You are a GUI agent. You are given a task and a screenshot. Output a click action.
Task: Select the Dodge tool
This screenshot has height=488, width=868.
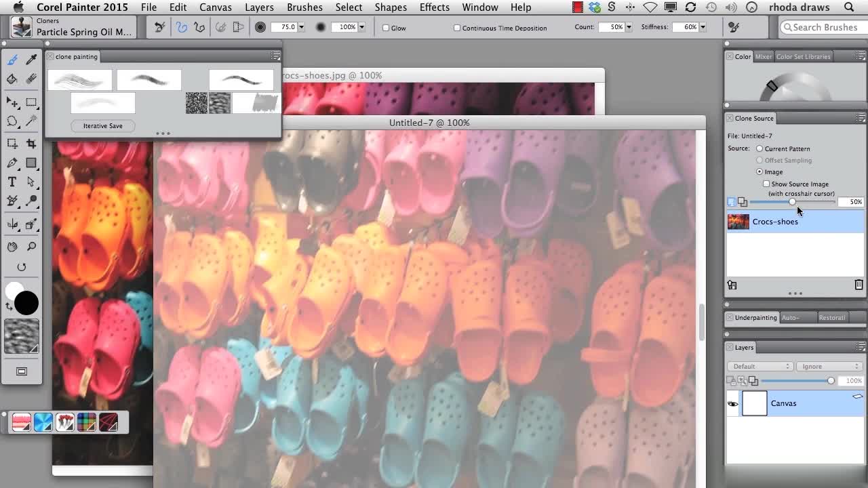31,201
